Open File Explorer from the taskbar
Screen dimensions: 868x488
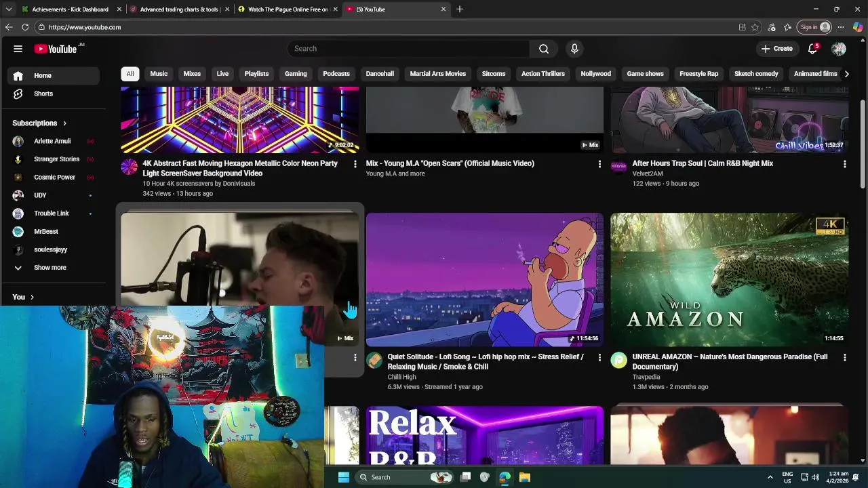click(525, 477)
